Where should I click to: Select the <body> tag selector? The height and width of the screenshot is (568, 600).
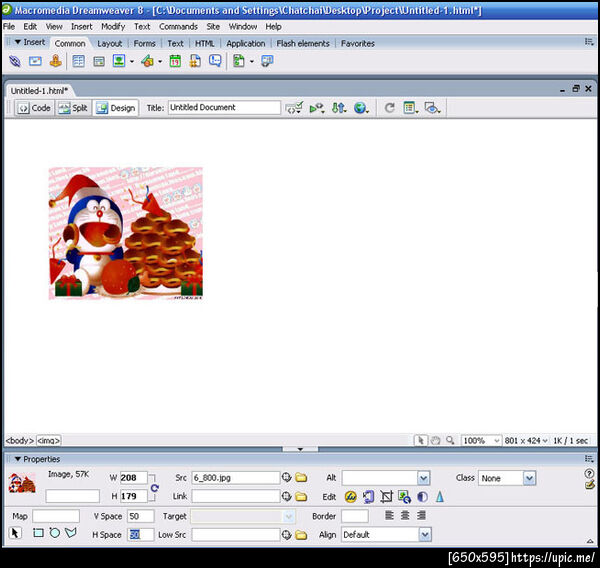point(20,441)
